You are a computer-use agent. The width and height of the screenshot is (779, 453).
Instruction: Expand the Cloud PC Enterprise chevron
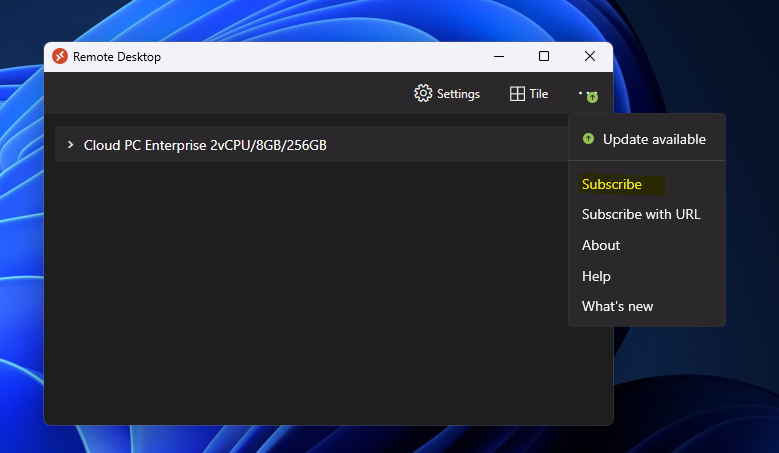pos(71,145)
